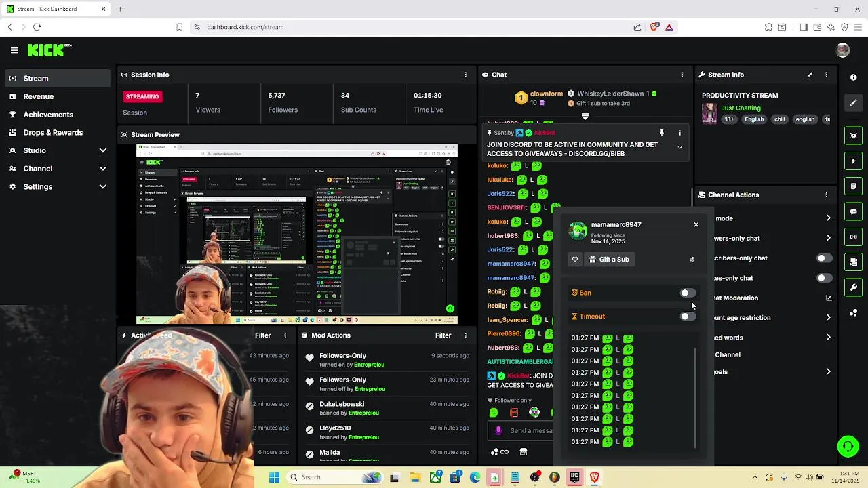Viewport: 868px width, 488px height.
Task: Click the three-dots cluster icon in the right rail
Action: [x=854, y=312]
